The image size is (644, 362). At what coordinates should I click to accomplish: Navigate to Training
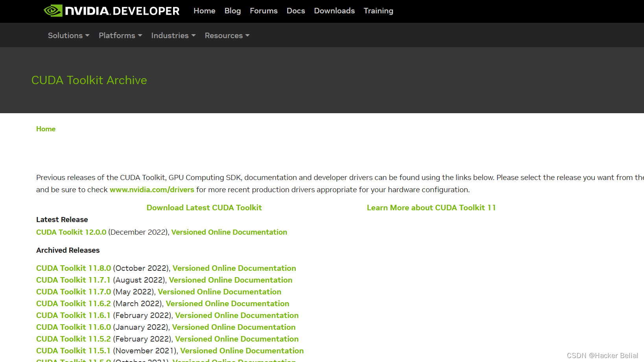(378, 11)
